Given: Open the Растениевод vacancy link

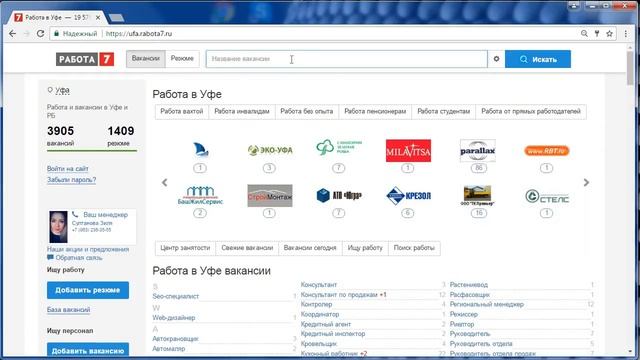Looking at the screenshot, I should click(x=469, y=285).
